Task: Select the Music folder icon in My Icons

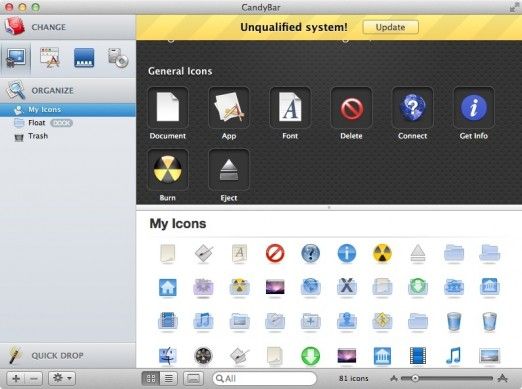Action: click(x=203, y=321)
